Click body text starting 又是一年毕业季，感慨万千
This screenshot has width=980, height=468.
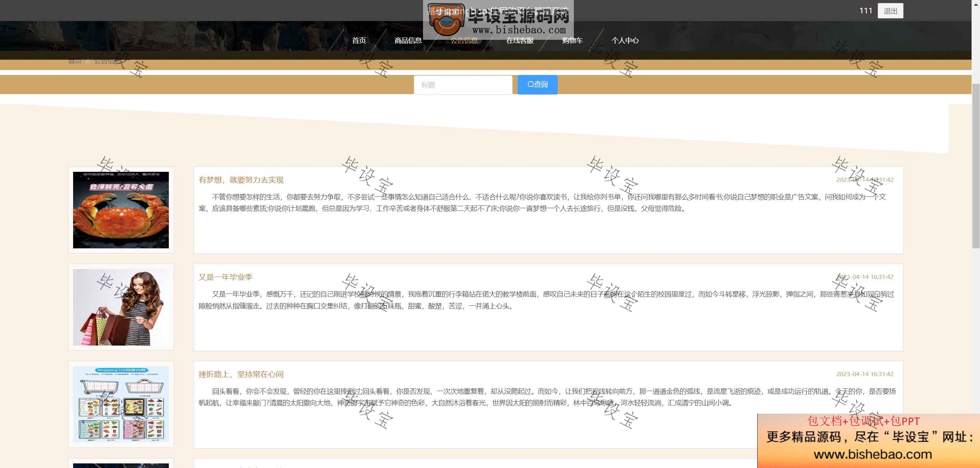(x=546, y=300)
